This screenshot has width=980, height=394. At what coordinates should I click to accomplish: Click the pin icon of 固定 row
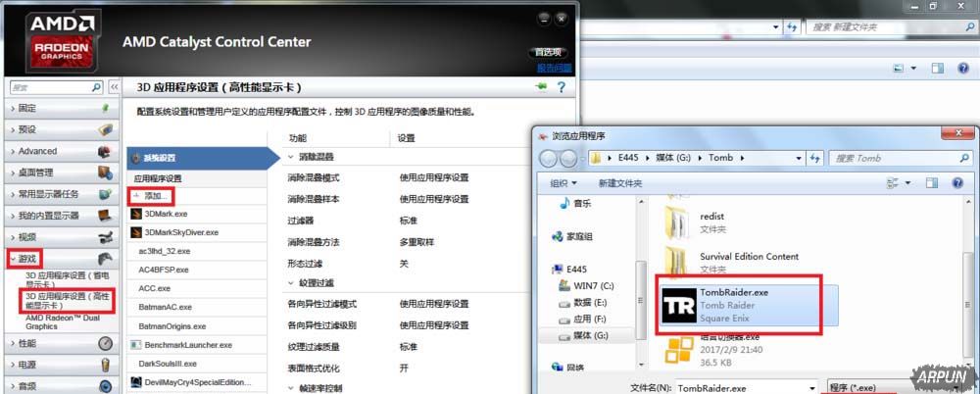click(105, 108)
